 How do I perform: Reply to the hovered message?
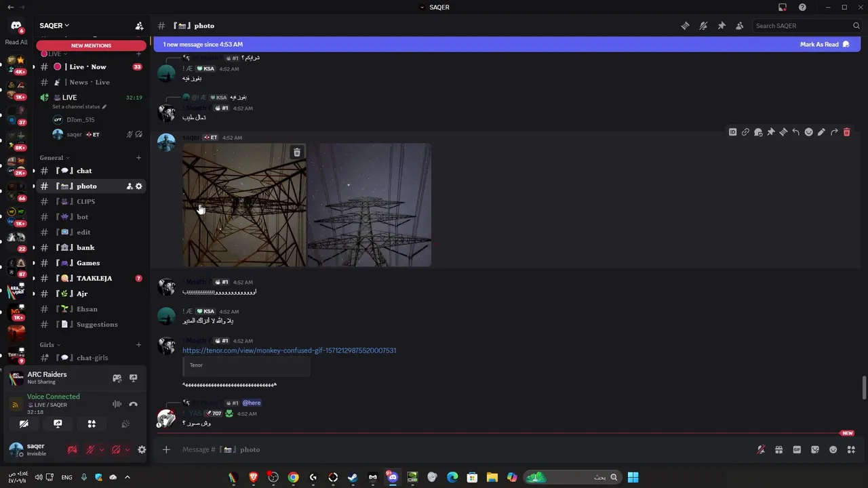point(796,132)
